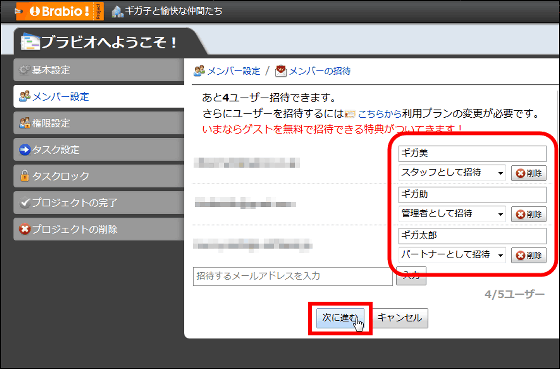Edit the ギガ助 name field

[472, 195]
